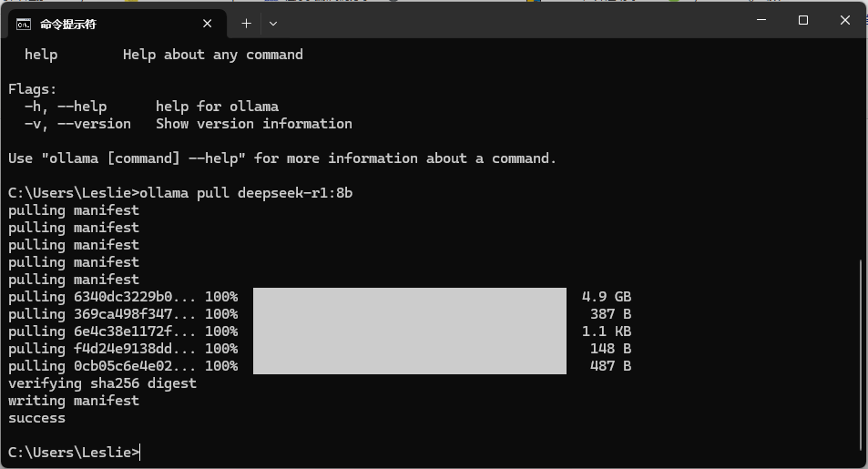Image resolution: width=868 pixels, height=469 pixels.
Task: Click the vertical scrollbar thumb
Action: coord(861,355)
